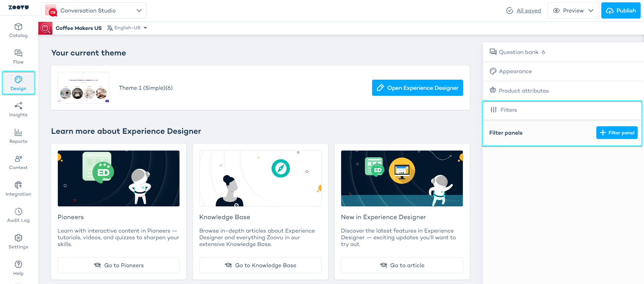The image size is (644, 284).
Task: Go to the Flow section
Action: [18, 57]
